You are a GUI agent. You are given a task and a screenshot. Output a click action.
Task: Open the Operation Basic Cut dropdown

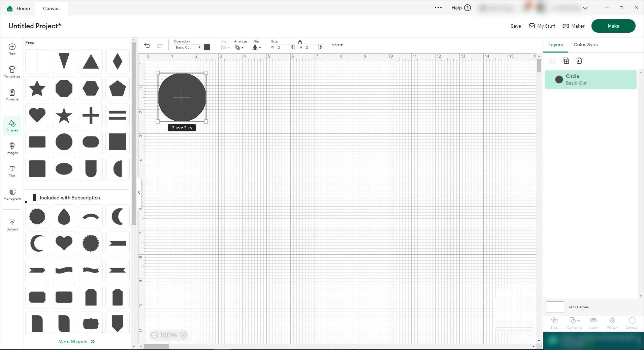(x=188, y=47)
